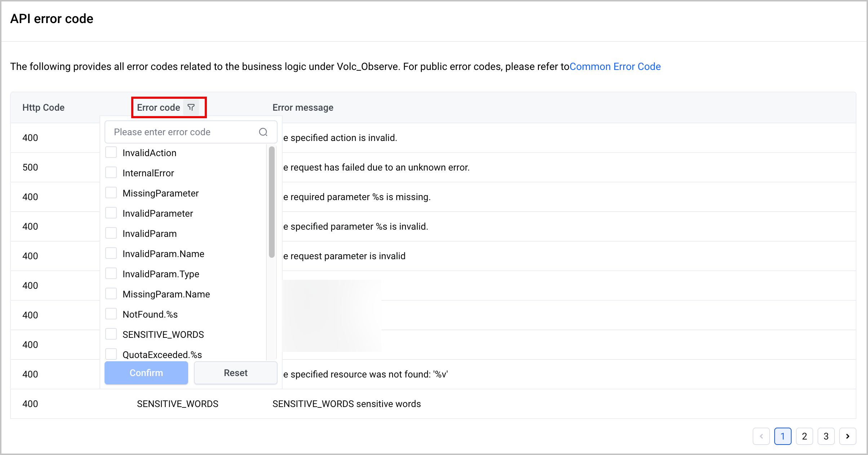Go to page 3
This screenshot has height=455, width=868.
(x=826, y=436)
